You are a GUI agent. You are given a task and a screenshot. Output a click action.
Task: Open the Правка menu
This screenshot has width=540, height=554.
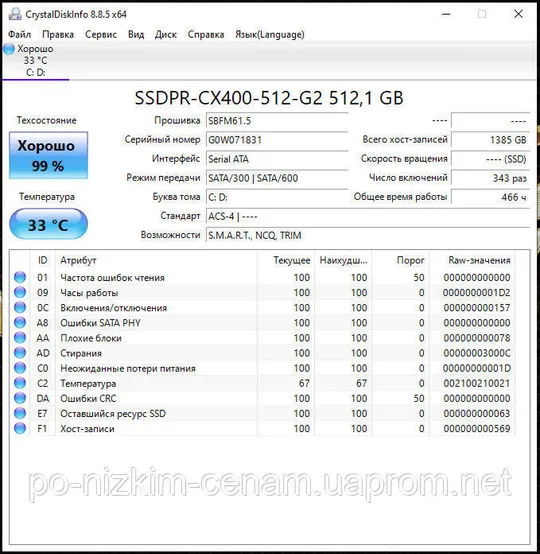tap(58, 34)
